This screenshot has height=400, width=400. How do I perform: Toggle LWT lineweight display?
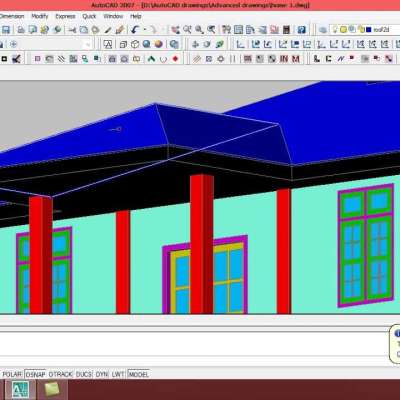[118, 374]
